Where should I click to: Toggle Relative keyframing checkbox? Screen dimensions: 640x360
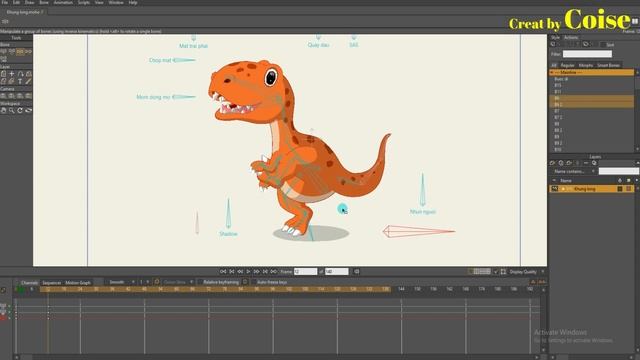(200, 282)
